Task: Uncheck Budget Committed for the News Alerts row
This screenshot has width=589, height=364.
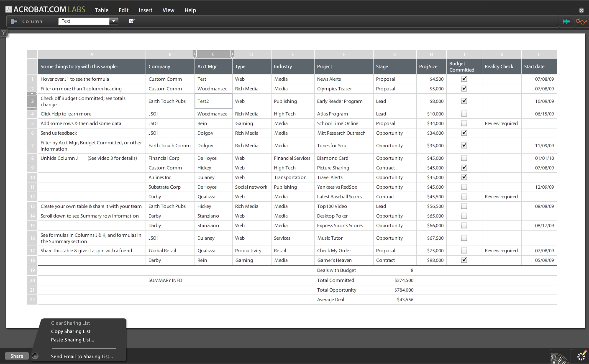Action: click(x=464, y=79)
